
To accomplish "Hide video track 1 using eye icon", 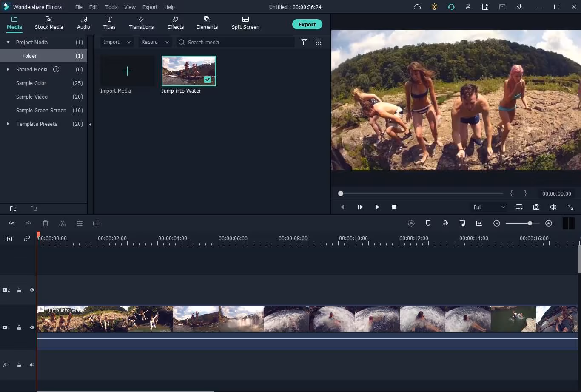I will [x=32, y=327].
